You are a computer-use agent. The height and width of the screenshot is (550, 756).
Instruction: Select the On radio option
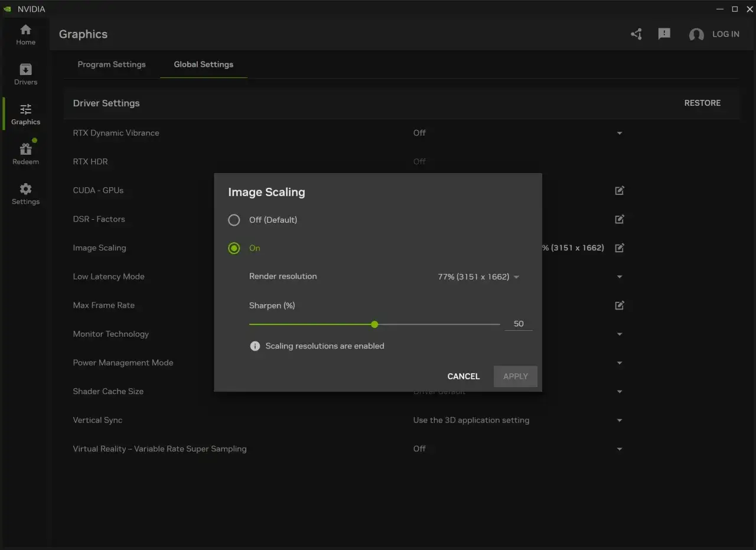pyautogui.click(x=234, y=248)
